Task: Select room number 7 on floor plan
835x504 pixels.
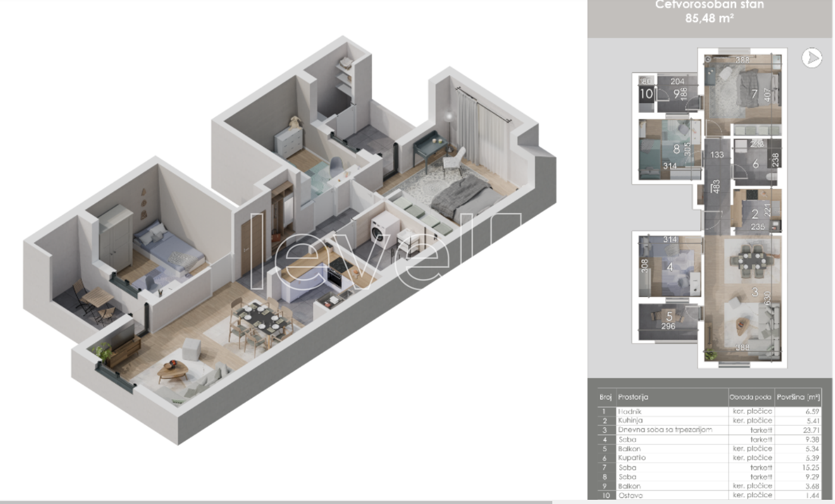Action: [x=754, y=94]
